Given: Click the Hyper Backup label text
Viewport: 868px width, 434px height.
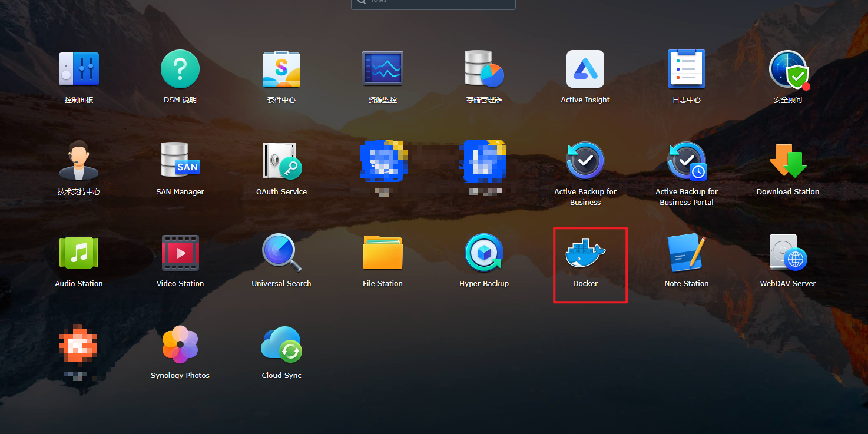Looking at the screenshot, I should click(484, 284).
